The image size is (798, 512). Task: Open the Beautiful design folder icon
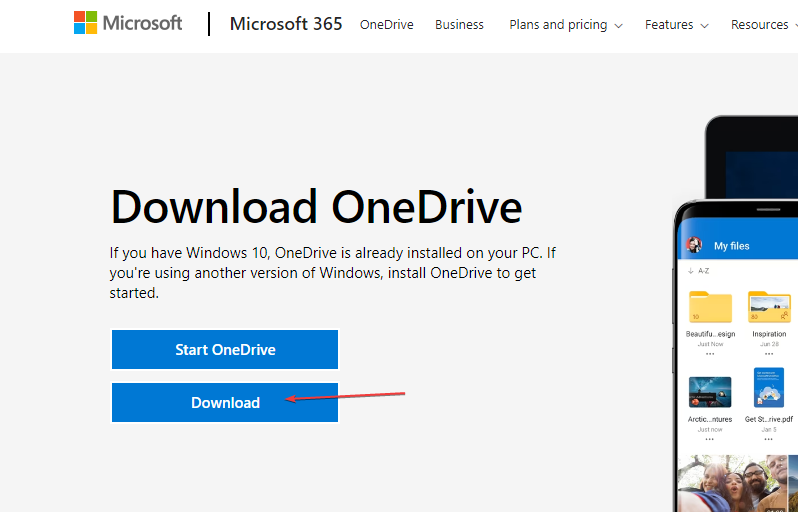pyautogui.click(x=710, y=306)
